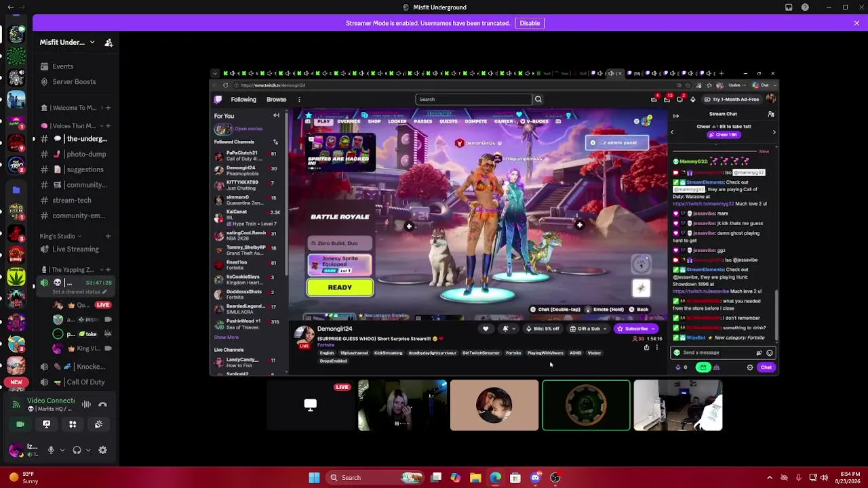Open the Discord Help question mark icon
Image resolution: width=868 pixels, height=488 pixels.
pyautogui.click(x=805, y=7)
